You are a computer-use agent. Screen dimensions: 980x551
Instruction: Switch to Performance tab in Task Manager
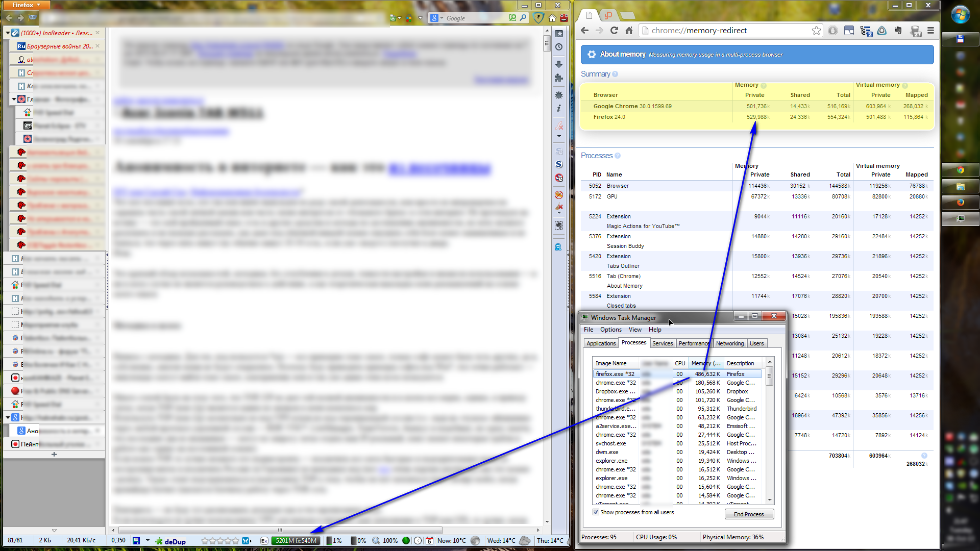coord(694,343)
